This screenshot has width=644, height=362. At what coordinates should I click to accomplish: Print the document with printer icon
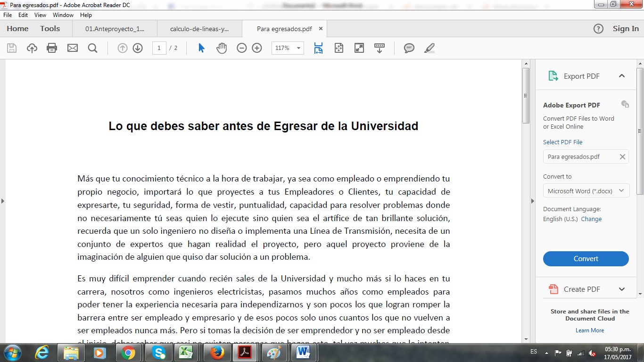coord(52,48)
